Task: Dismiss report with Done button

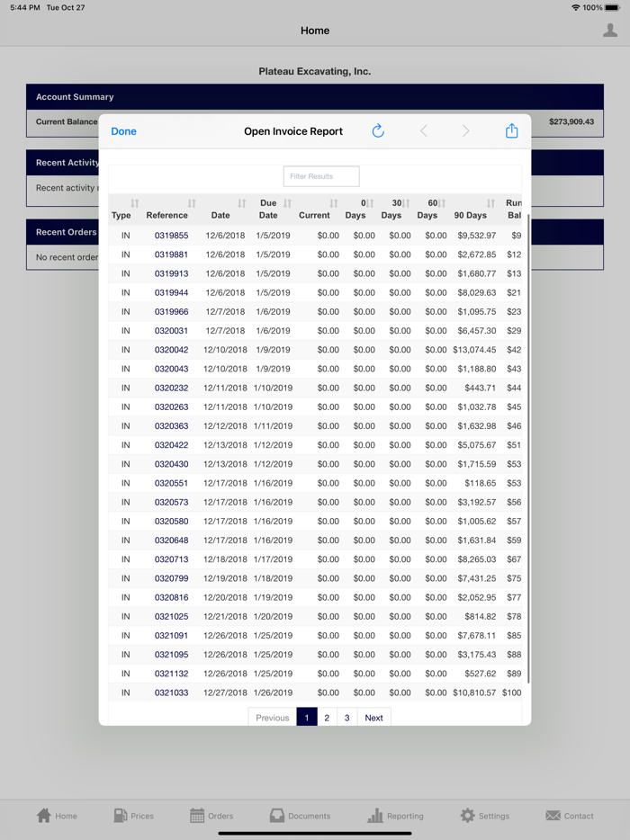Action: [123, 131]
